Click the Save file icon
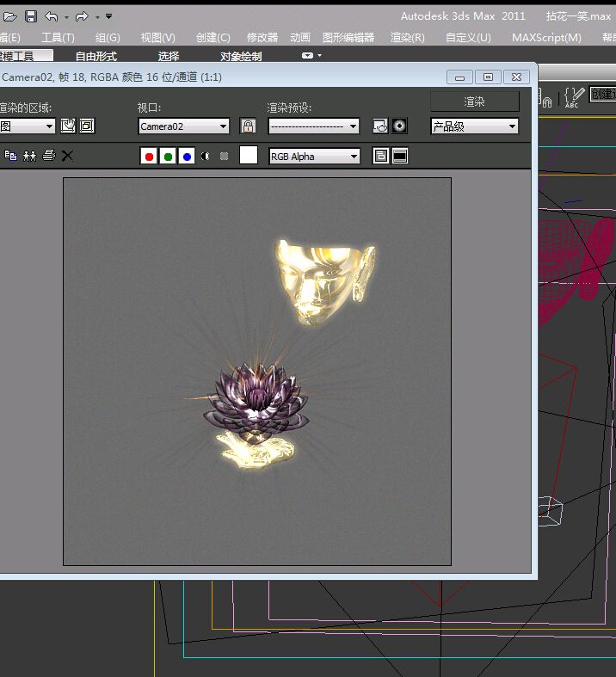The image size is (616, 677). (31, 16)
